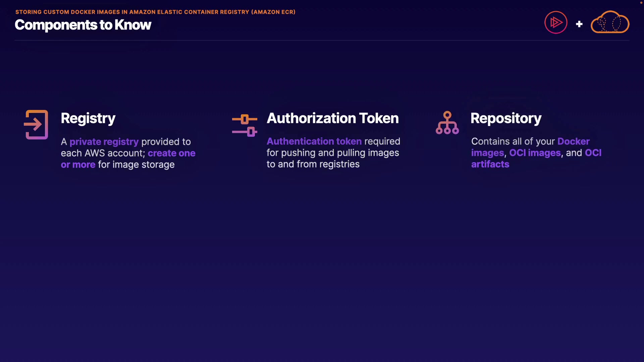Screen dimensions: 644x362
Task: Click the purple "private registry" text
Action: pos(104,142)
